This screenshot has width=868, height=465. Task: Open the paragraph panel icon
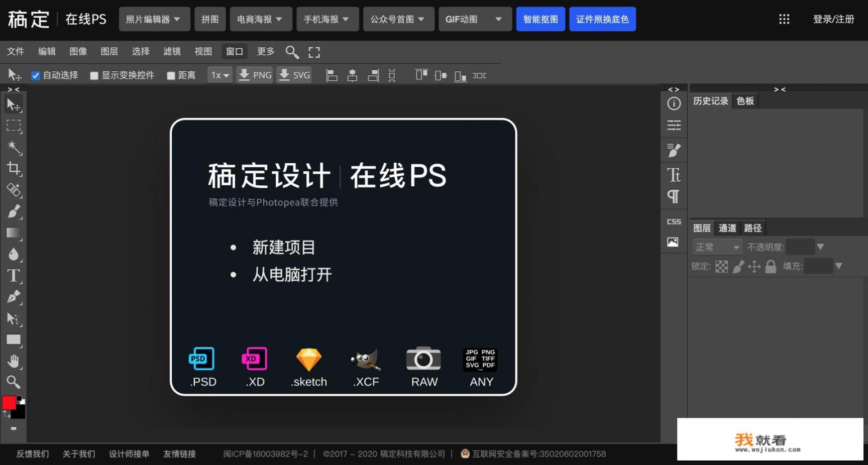[674, 196]
